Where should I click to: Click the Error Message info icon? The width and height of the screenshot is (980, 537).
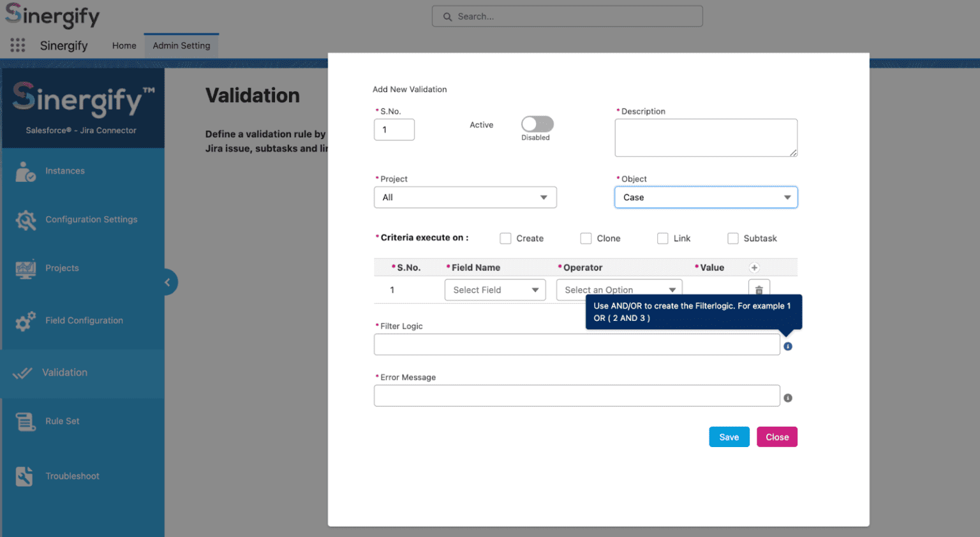[788, 398]
